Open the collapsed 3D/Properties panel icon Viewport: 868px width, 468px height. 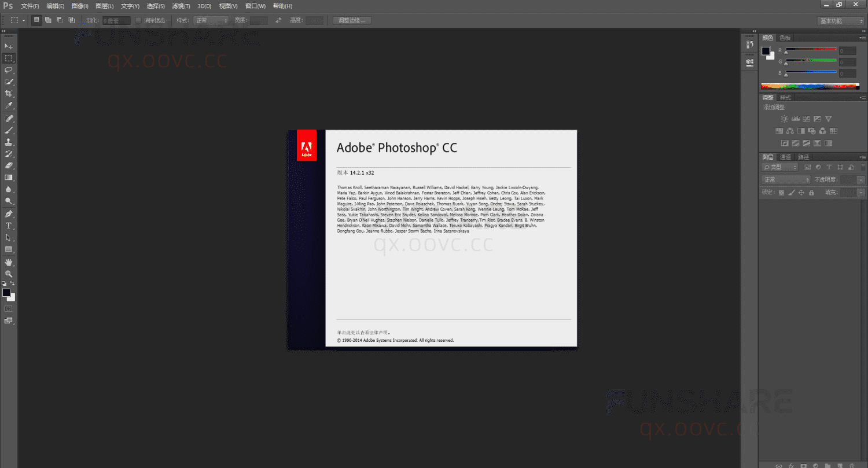pyautogui.click(x=750, y=62)
